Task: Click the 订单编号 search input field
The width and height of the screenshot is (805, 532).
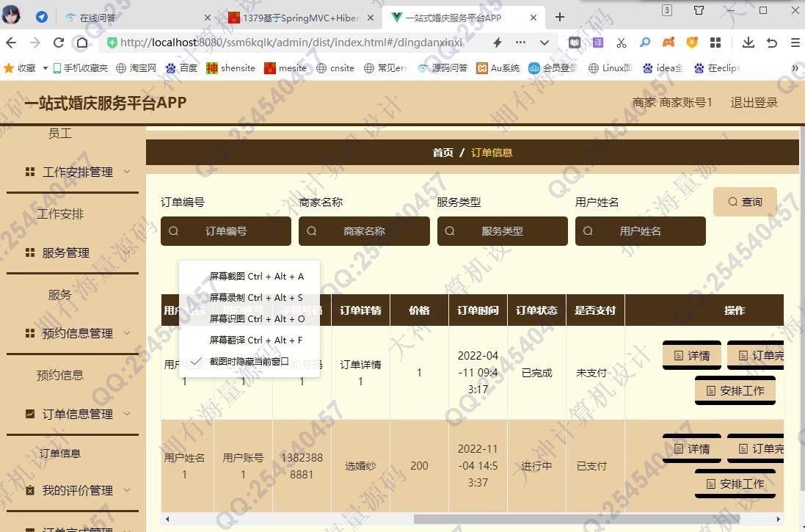Action: click(x=226, y=231)
